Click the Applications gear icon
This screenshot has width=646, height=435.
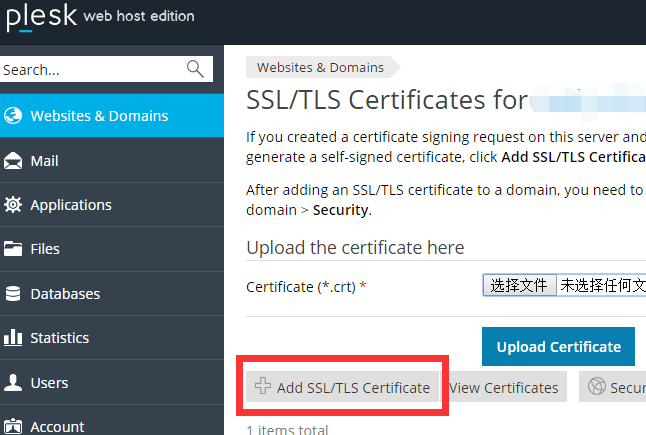pos(13,205)
